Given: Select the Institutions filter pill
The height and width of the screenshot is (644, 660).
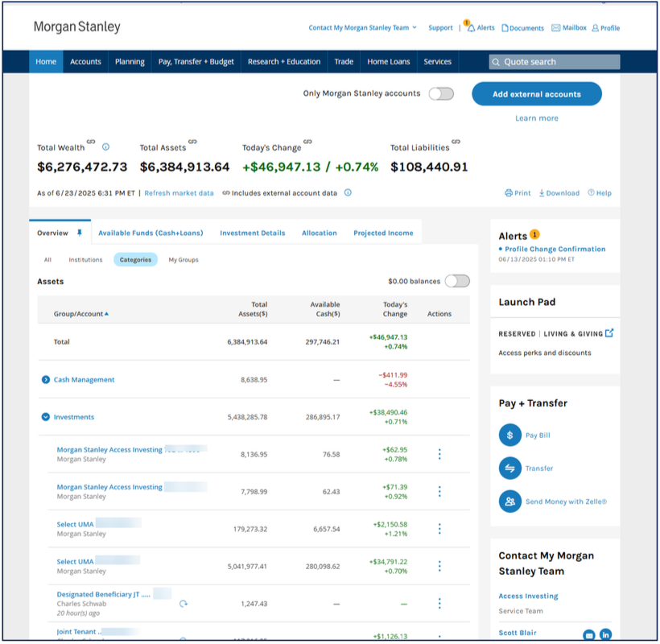Looking at the screenshot, I should [x=85, y=260].
